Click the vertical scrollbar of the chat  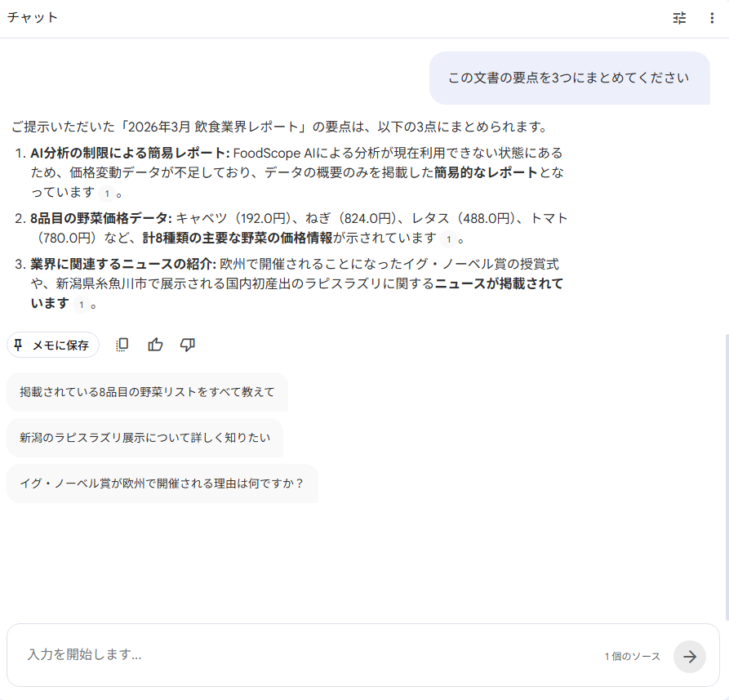(x=727, y=477)
